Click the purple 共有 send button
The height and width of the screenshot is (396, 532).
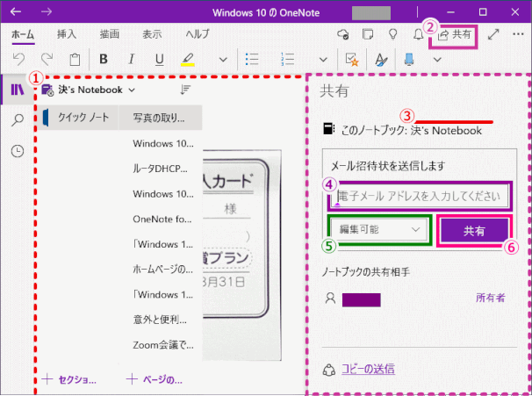474,231
